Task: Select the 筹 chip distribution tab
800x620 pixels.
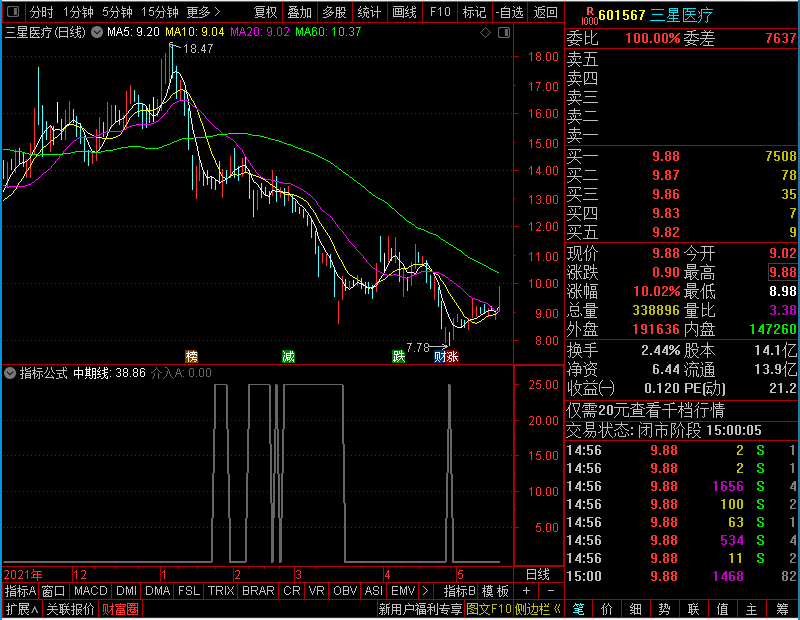Action: [782, 609]
